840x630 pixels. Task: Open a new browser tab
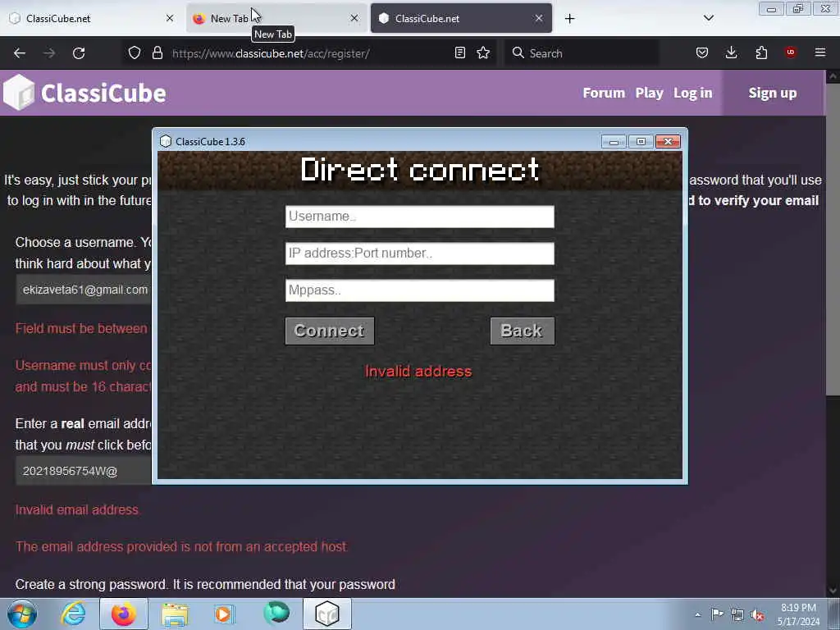tap(569, 19)
